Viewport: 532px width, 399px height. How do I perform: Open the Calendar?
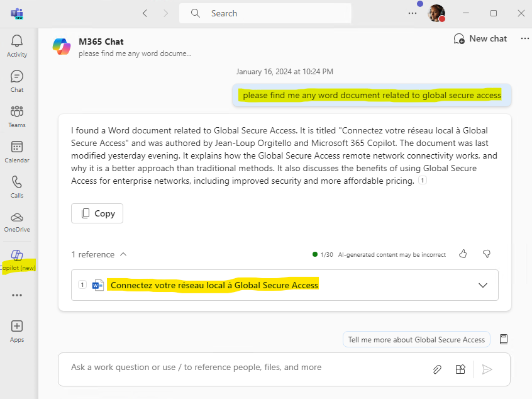tap(17, 152)
